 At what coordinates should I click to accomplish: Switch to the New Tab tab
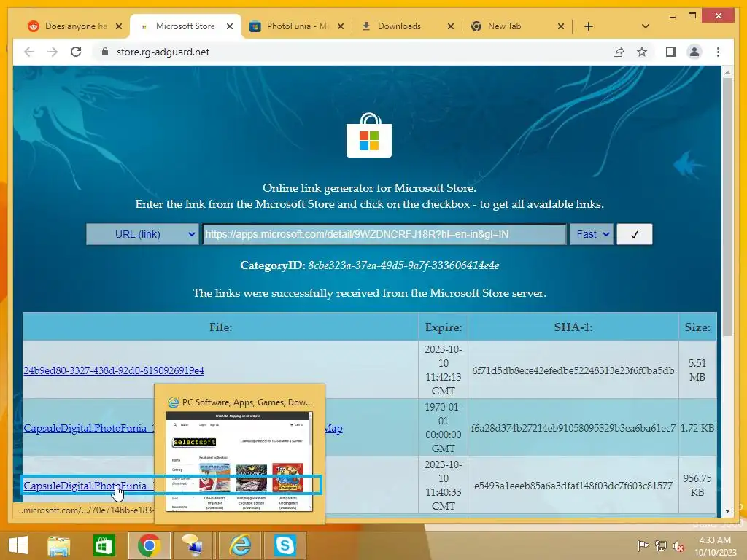click(518, 26)
